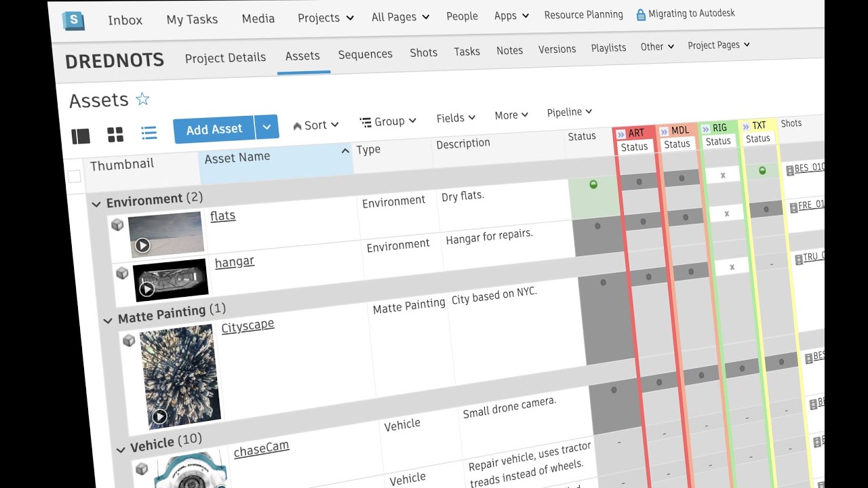Play the flats thumbnail media
The image size is (868, 488).
click(x=142, y=245)
